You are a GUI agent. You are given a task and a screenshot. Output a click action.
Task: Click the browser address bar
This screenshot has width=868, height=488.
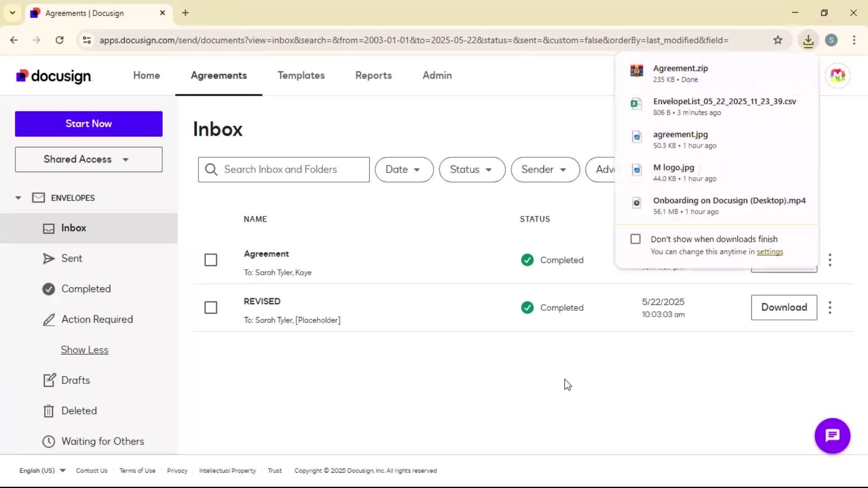[414, 40]
